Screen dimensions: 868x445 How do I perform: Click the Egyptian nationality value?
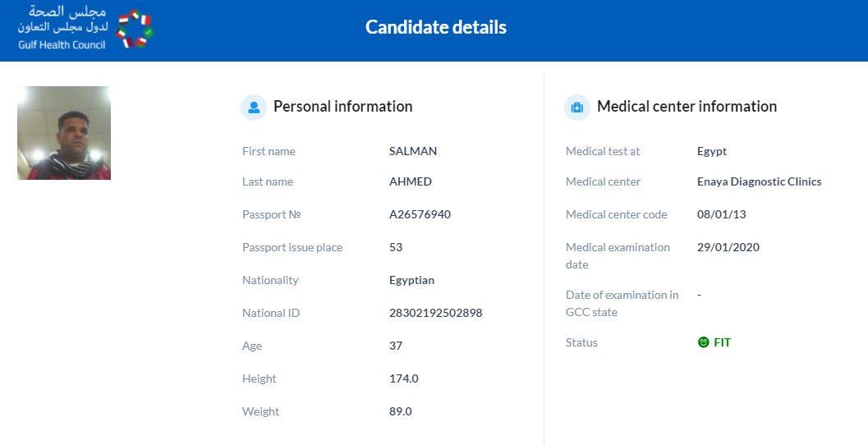411,280
